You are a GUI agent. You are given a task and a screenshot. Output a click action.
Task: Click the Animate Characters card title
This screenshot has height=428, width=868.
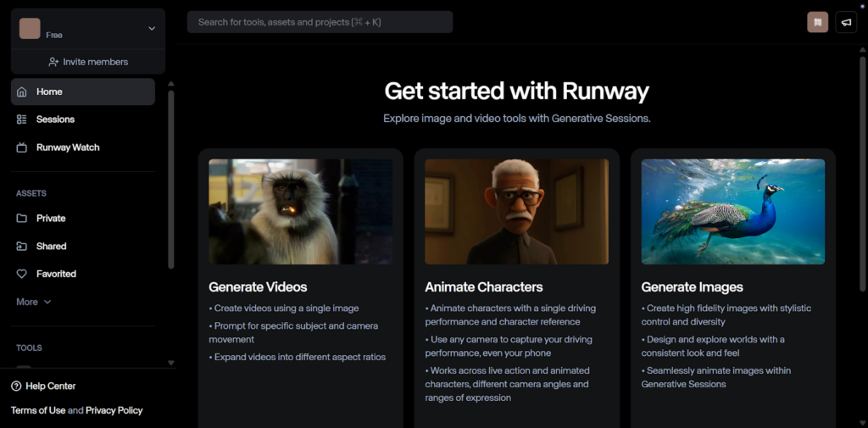point(484,287)
